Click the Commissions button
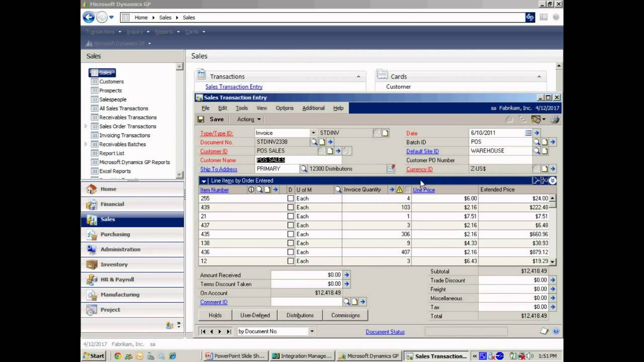The height and width of the screenshot is (362, 644). click(x=345, y=315)
